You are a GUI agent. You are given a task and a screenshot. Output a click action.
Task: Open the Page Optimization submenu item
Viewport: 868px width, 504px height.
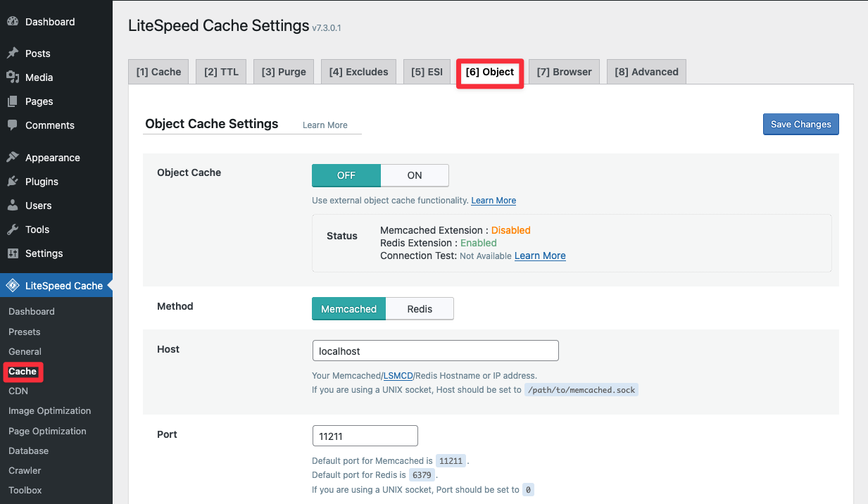[x=47, y=431]
